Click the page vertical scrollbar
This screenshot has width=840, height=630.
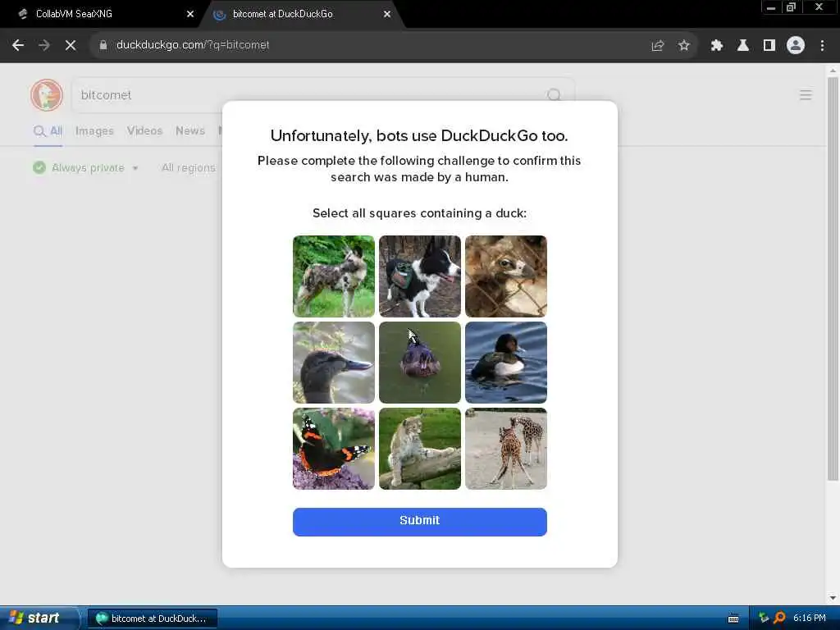[833, 279]
